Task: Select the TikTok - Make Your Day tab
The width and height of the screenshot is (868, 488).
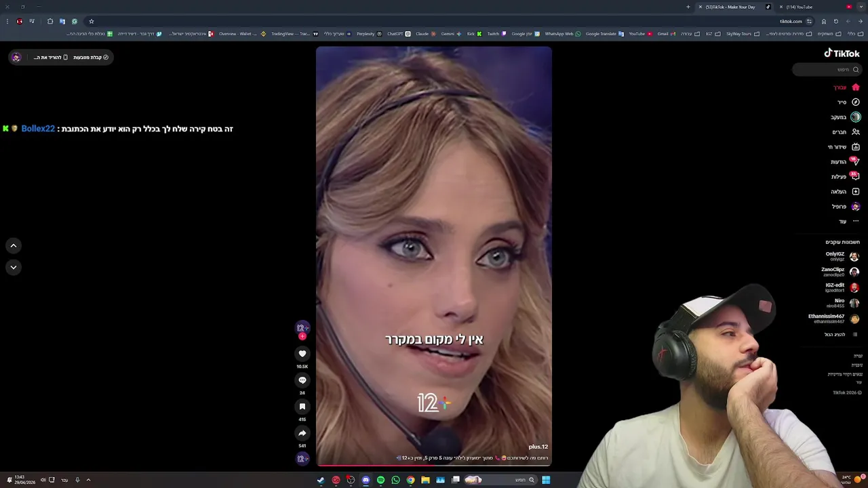Action: [x=736, y=7]
